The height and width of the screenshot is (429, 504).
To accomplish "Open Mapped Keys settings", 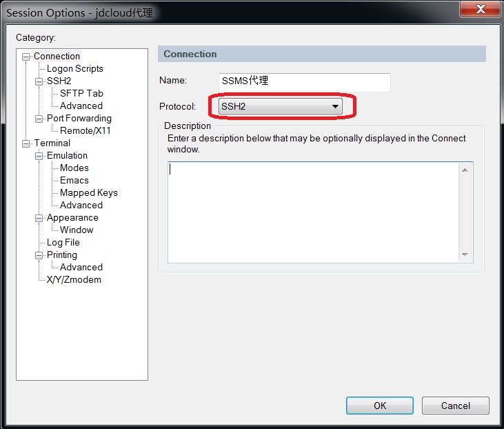I will 89,193.
